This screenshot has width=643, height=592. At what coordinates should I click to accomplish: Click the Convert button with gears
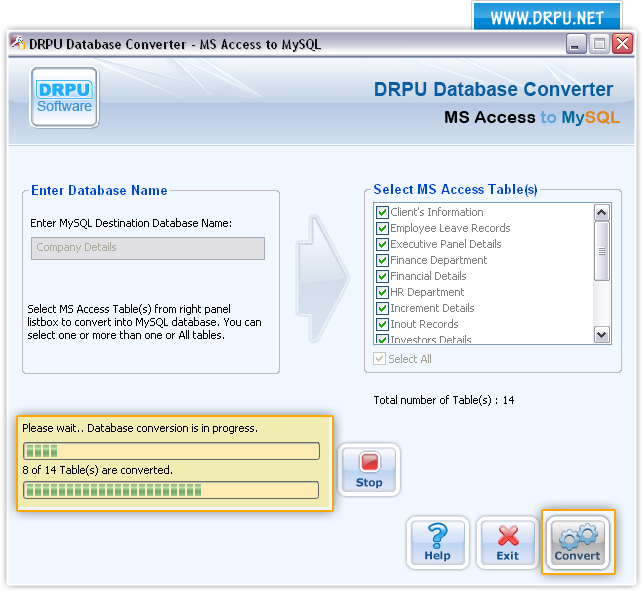click(x=577, y=542)
